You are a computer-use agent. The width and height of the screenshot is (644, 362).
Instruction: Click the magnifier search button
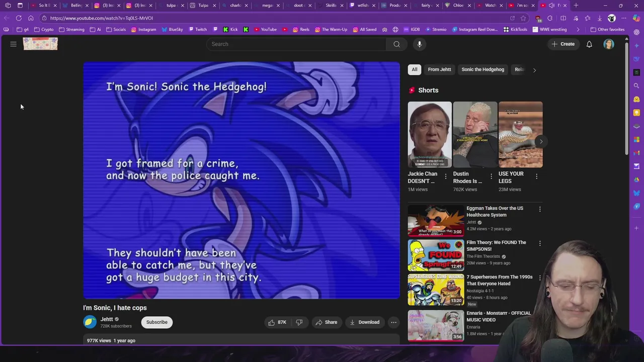pos(396,44)
